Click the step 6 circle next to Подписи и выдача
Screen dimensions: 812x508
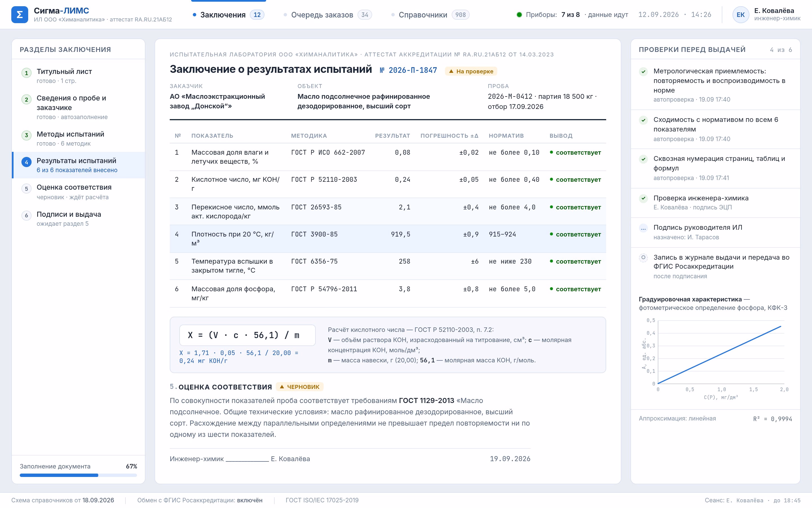tap(27, 215)
